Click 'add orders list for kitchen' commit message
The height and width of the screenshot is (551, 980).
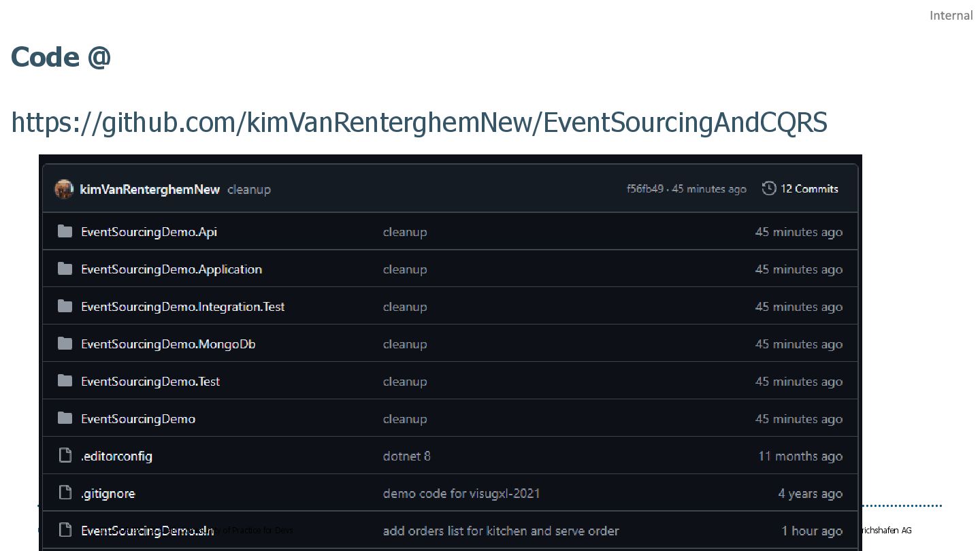[501, 531]
